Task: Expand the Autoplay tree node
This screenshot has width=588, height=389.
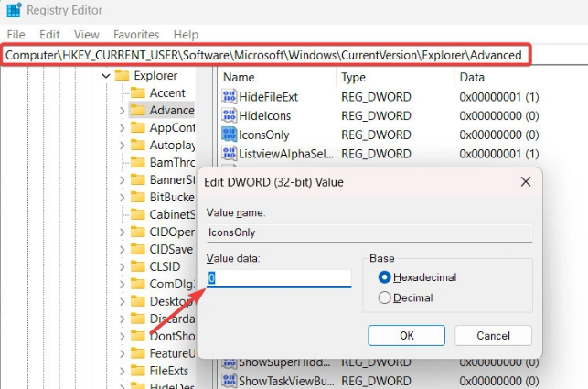Action: click(123, 145)
